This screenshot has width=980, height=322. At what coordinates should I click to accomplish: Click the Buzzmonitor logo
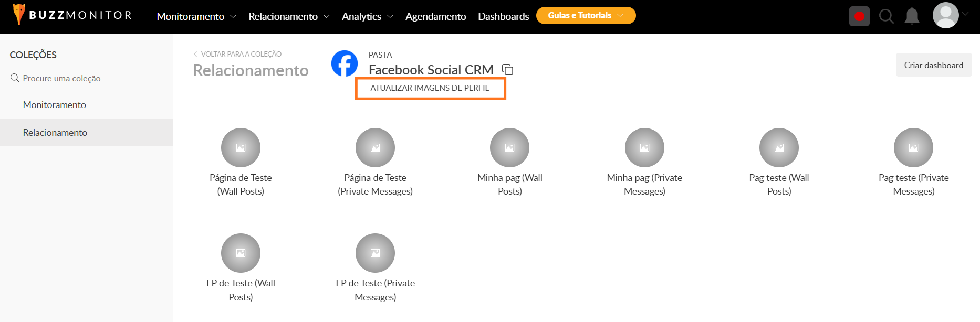tap(72, 15)
